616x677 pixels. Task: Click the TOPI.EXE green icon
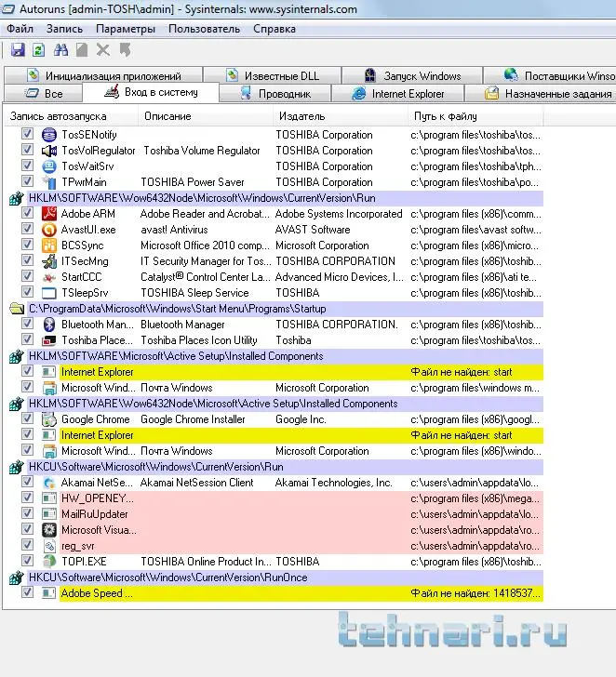click(x=48, y=562)
